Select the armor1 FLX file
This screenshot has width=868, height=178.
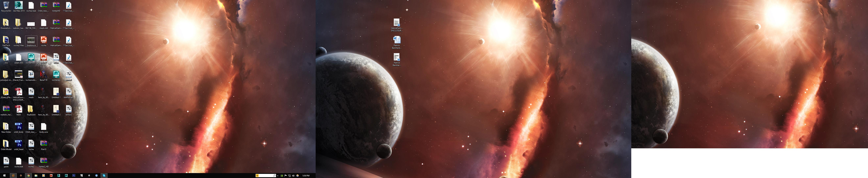pos(68,76)
